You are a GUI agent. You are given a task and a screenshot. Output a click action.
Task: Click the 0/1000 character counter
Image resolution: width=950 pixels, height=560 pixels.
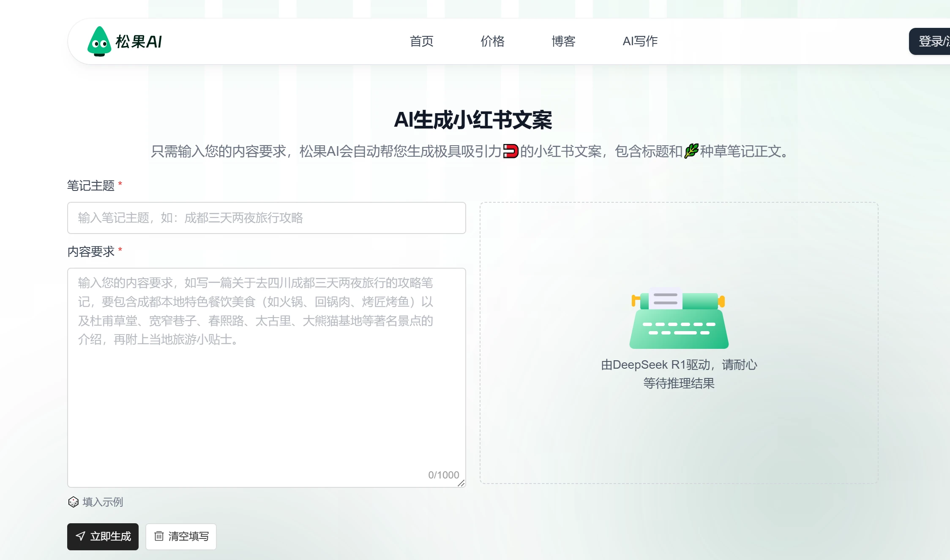(443, 475)
